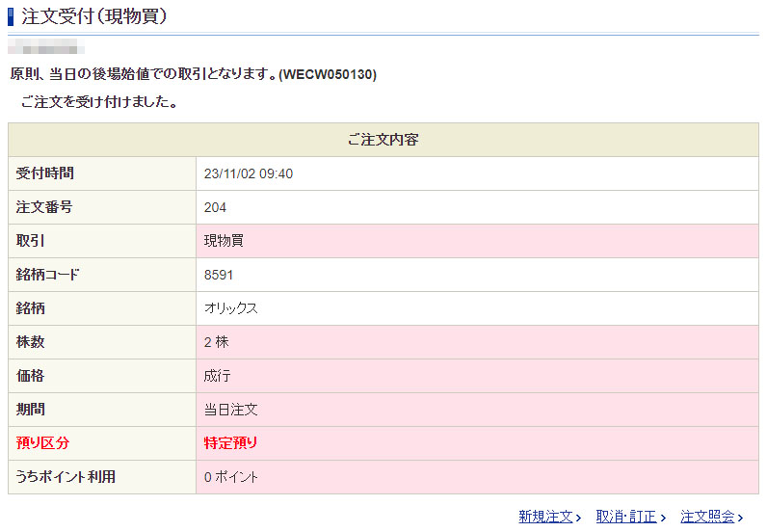Viewport: 767px width, 532px height.
Task: Click the 注文受付(現物買) page heading
Action: pos(93,16)
